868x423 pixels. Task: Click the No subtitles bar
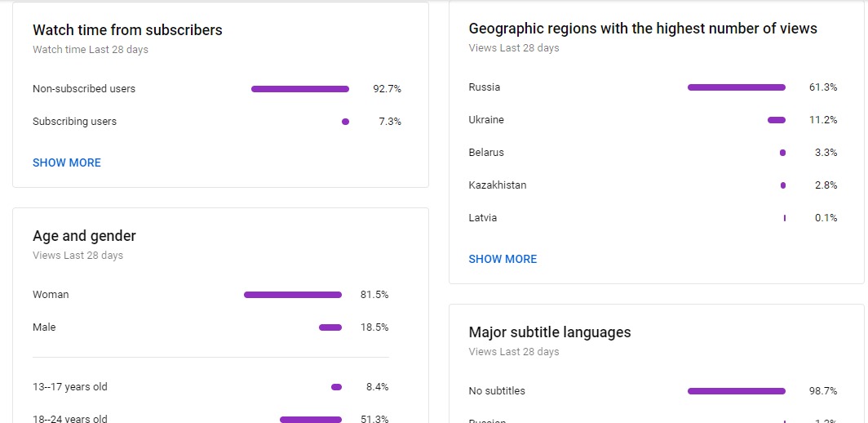(736, 391)
